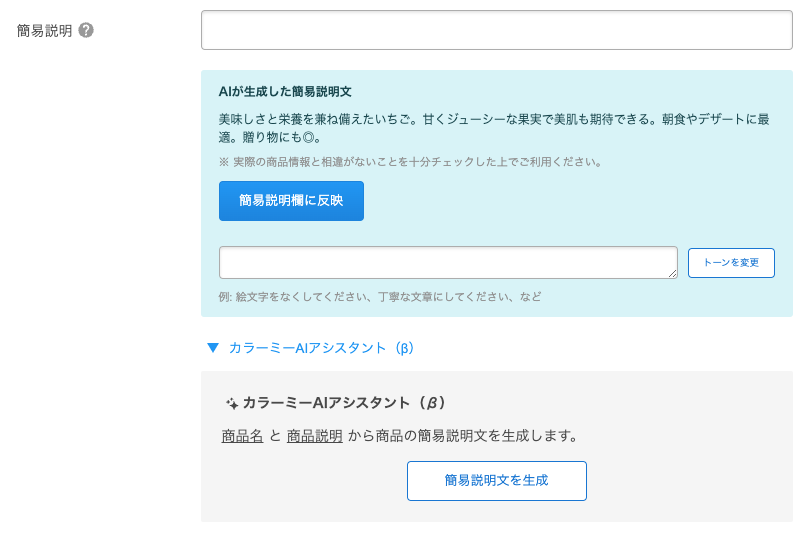Click the help icon beside 簡易説明
The height and width of the screenshot is (533, 807).
click(x=86, y=31)
